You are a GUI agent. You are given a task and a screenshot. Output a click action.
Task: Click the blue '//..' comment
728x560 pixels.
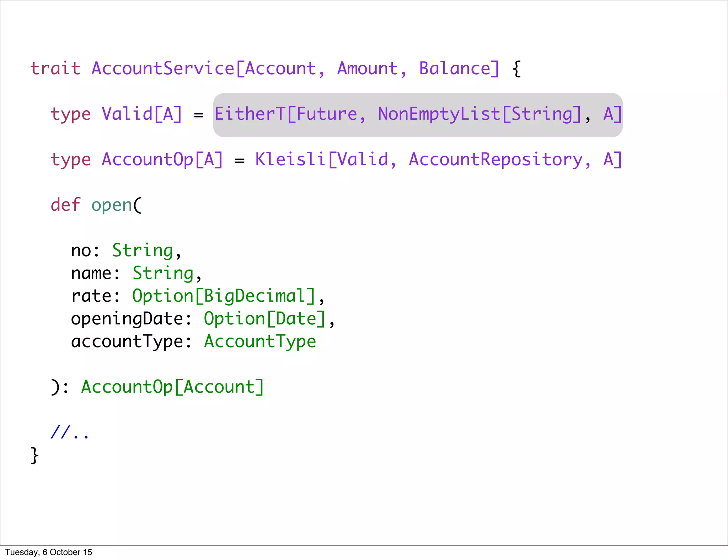[70, 432]
